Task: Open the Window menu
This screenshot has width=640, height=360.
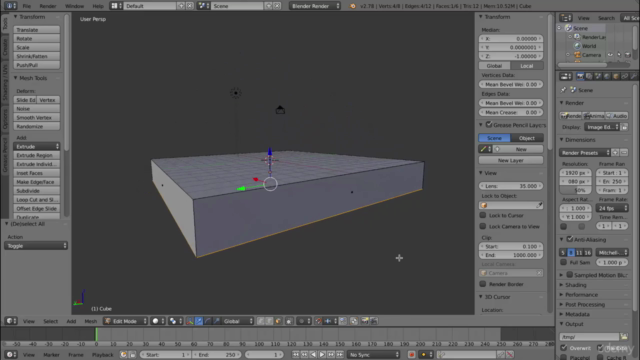Action: coord(74,6)
